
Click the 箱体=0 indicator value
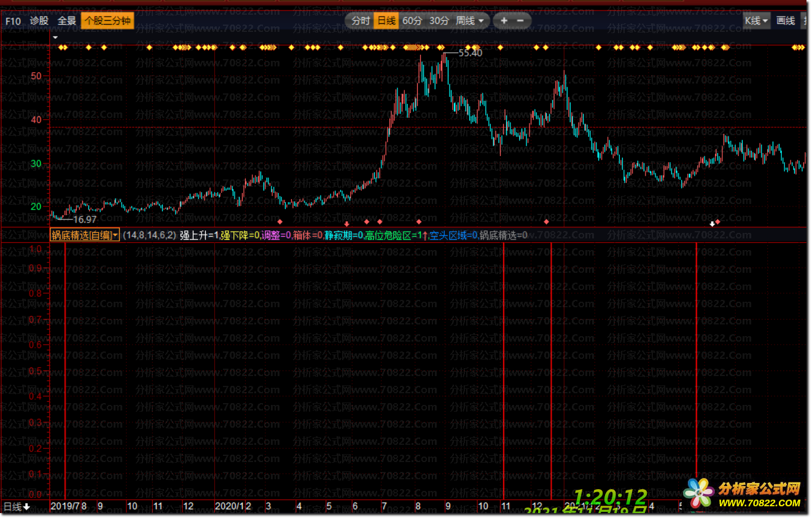(x=308, y=235)
